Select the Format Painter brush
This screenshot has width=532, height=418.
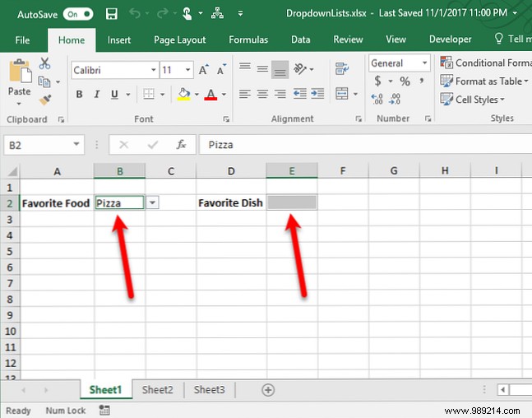click(44, 100)
